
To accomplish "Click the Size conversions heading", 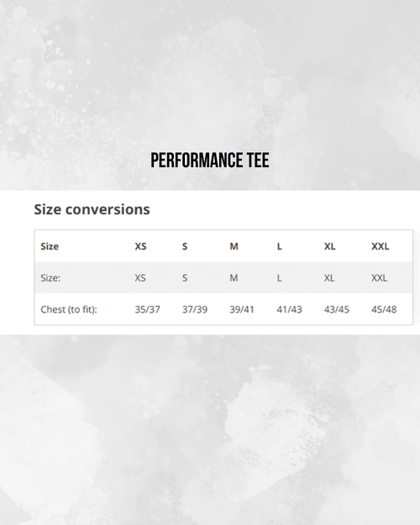I will point(92,210).
